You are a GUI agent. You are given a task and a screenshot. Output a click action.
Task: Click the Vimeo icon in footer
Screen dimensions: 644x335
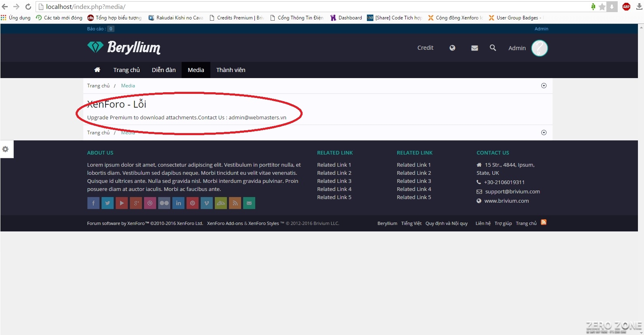click(207, 203)
